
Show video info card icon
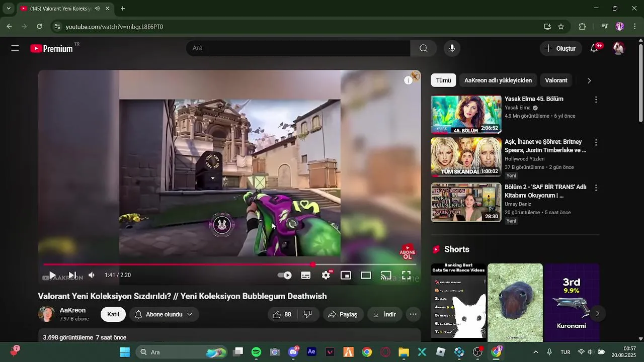pyautogui.click(x=409, y=80)
